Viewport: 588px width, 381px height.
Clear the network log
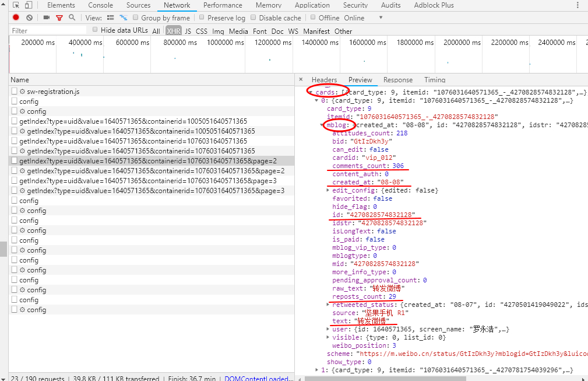click(29, 18)
